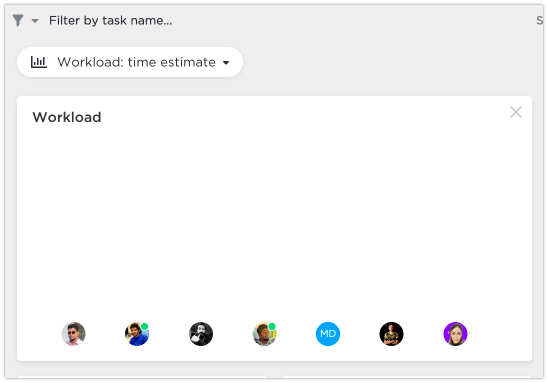Select the avatar of the man wearing sunglasses
Screen dimensions: 548x383
point(73,334)
